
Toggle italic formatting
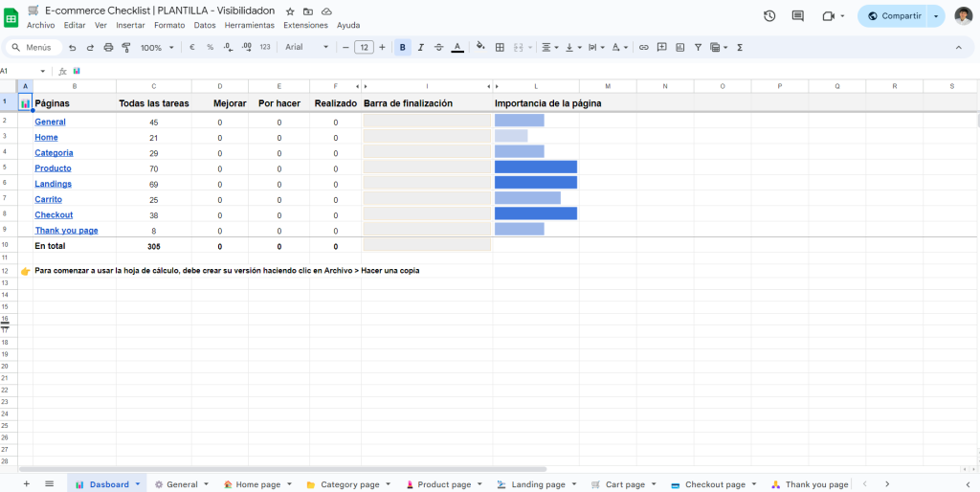click(x=420, y=47)
